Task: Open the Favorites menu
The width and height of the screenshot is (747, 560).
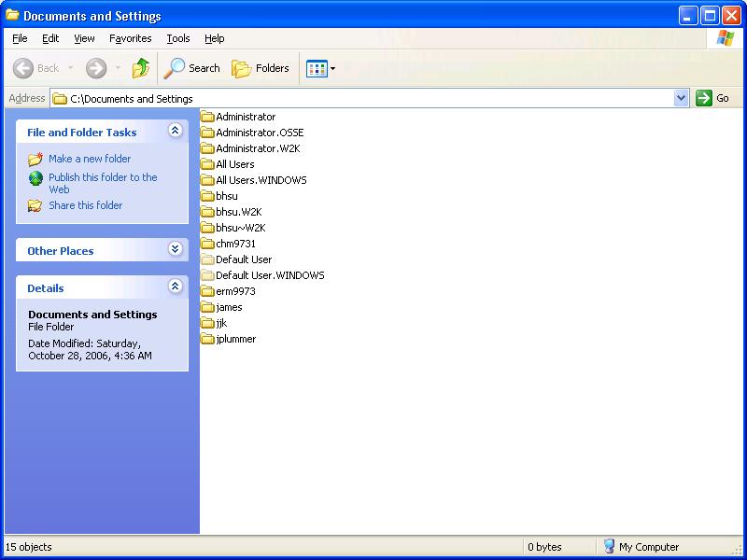Action: 130,38
